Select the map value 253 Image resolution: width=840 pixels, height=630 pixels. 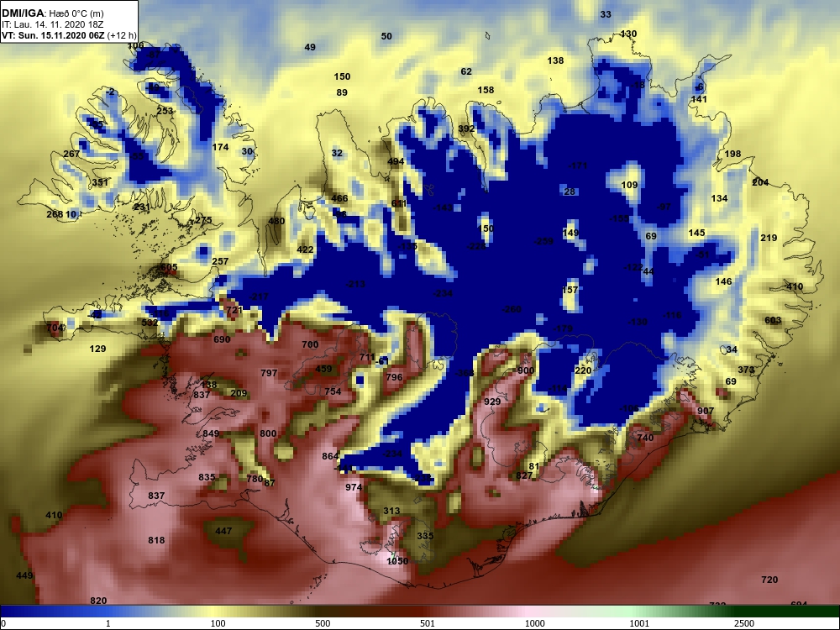[x=165, y=111]
